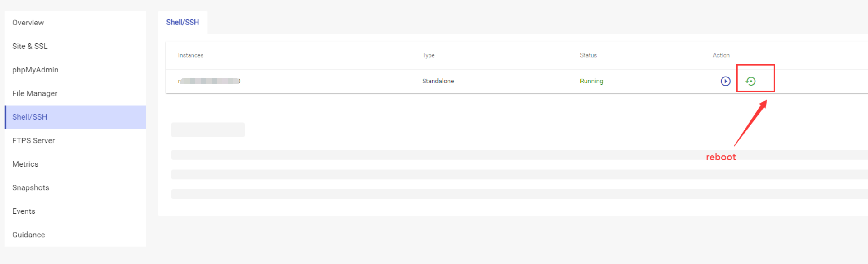Click the Instances column header

coord(190,55)
